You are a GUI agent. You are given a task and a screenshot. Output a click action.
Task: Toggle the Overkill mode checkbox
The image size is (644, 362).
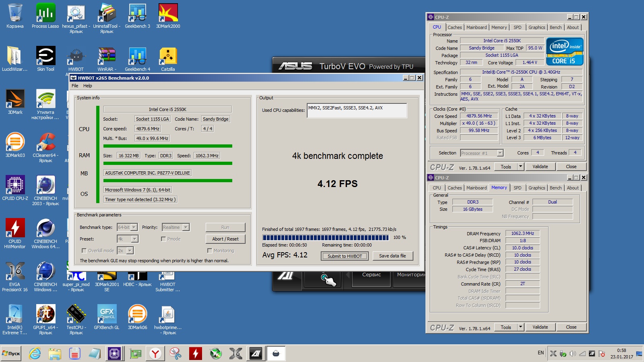[84, 251]
